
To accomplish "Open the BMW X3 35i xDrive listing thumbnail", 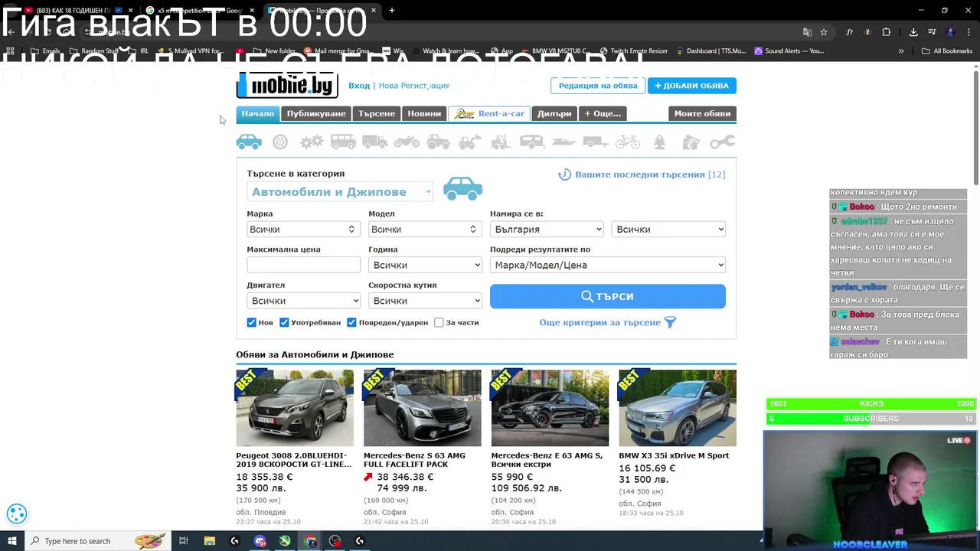I will 678,408.
